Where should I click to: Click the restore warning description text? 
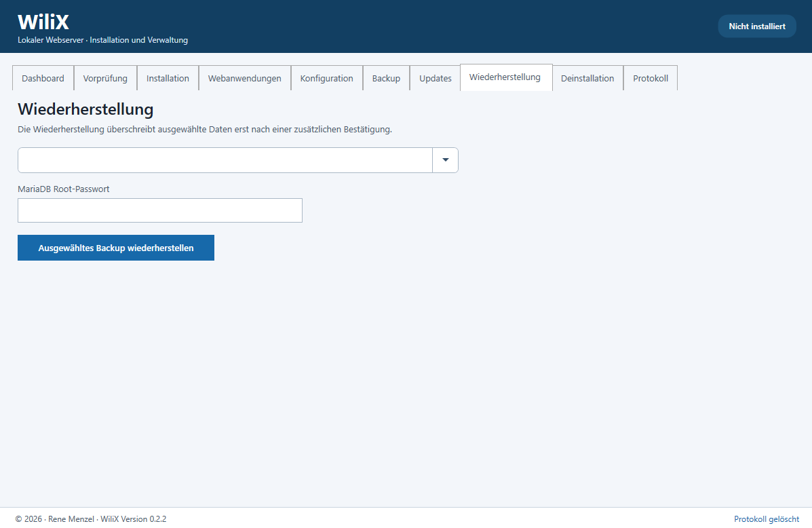tap(205, 130)
